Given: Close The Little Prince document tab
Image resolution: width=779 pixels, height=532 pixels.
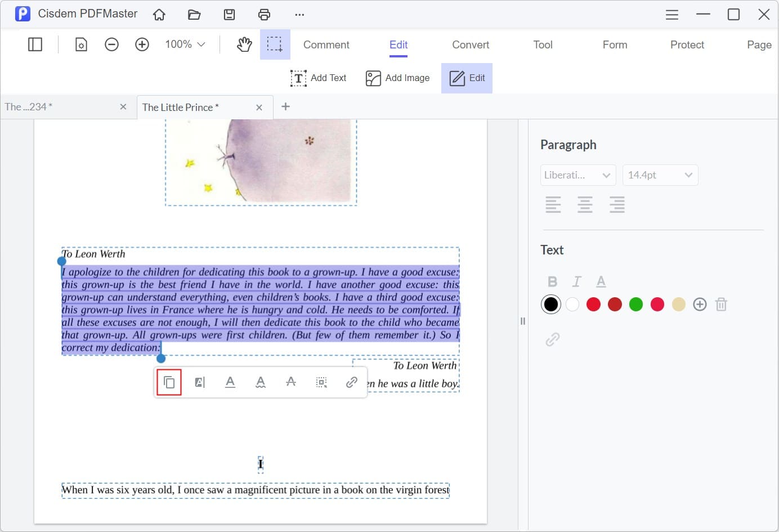Looking at the screenshot, I should (x=259, y=108).
